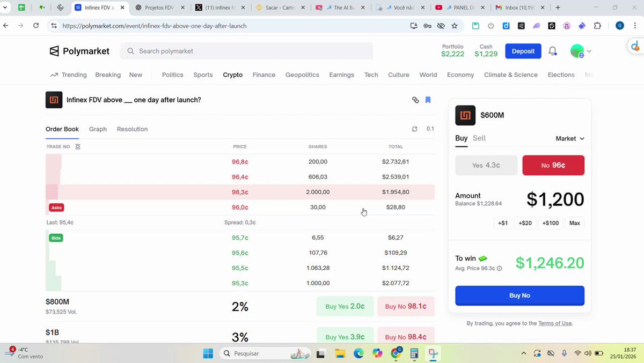Refresh the order book with the circular arrows icon
The image size is (644, 363).
coord(414,129)
